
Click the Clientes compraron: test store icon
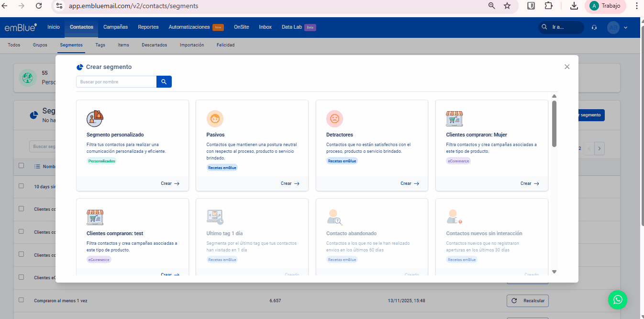coord(95,217)
